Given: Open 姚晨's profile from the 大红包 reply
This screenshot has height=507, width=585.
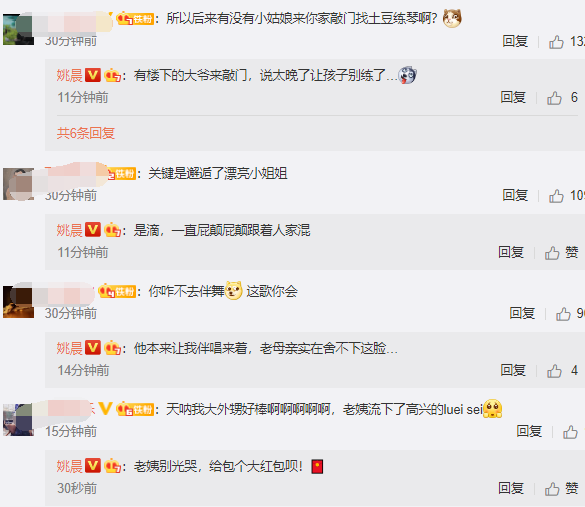Looking at the screenshot, I should (x=69, y=466).
